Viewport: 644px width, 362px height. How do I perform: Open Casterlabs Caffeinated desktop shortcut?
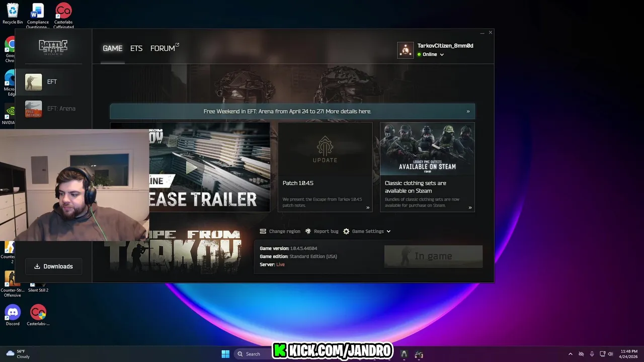(63, 16)
